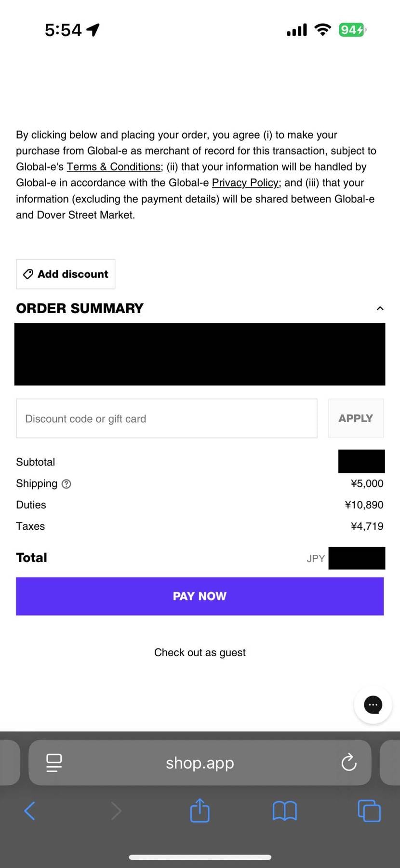
Task: Navigate back to previous page
Action: coord(29,811)
